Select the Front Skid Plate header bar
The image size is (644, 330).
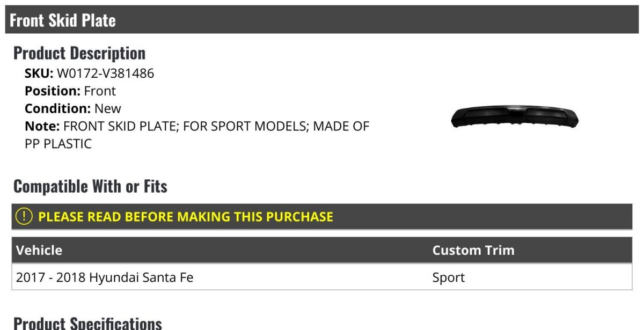(322, 20)
